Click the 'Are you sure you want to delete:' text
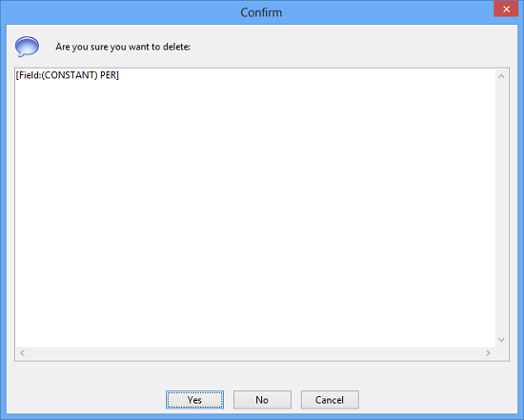The width and height of the screenshot is (524, 420). pyautogui.click(x=123, y=47)
